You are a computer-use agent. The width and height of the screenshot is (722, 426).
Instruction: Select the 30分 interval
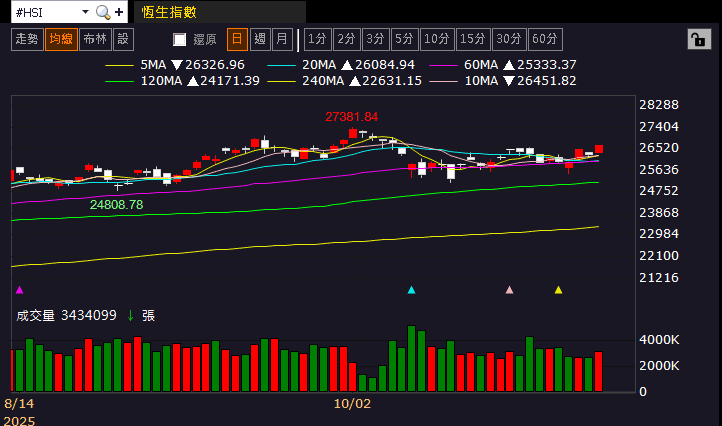point(509,39)
